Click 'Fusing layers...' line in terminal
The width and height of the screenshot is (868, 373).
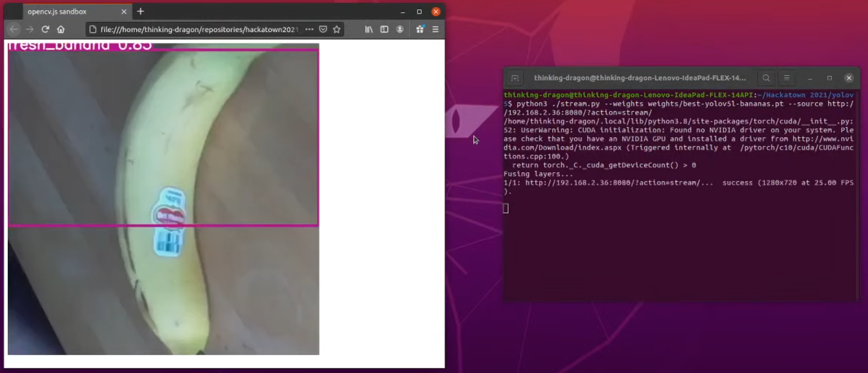coord(539,174)
